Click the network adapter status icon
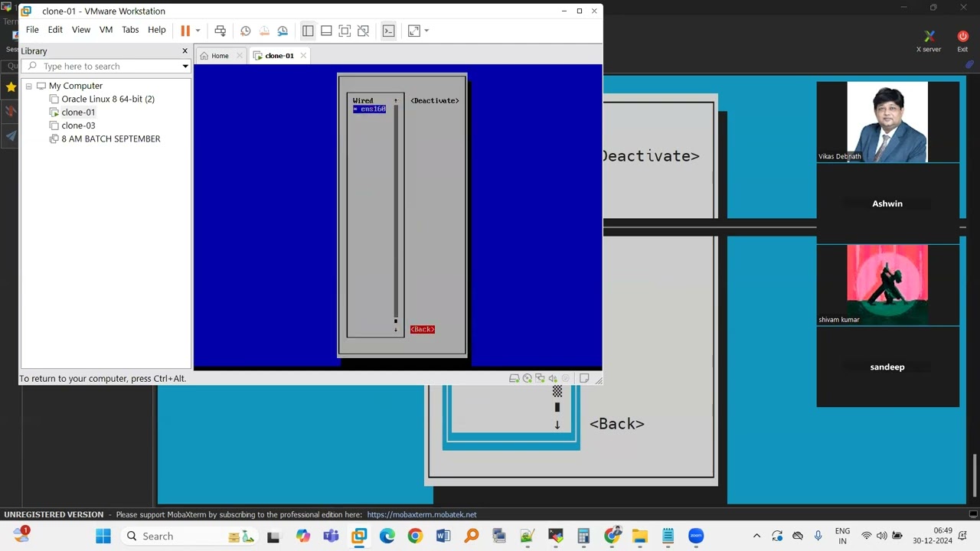Image resolution: width=980 pixels, height=551 pixels. click(x=540, y=378)
